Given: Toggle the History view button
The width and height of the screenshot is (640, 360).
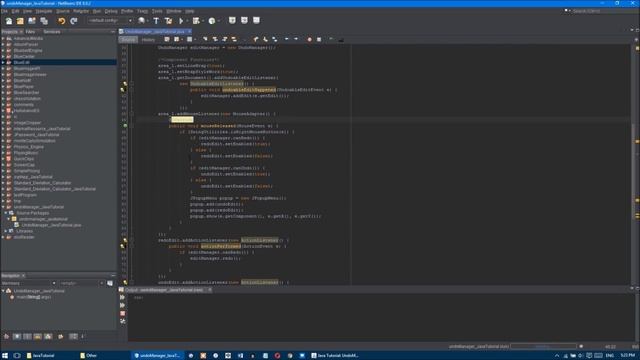Looking at the screenshot, I should [x=148, y=40].
